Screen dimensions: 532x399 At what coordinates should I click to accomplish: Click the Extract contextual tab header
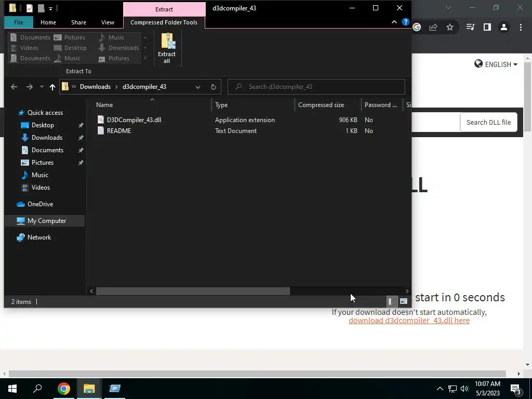click(x=164, y=9)
